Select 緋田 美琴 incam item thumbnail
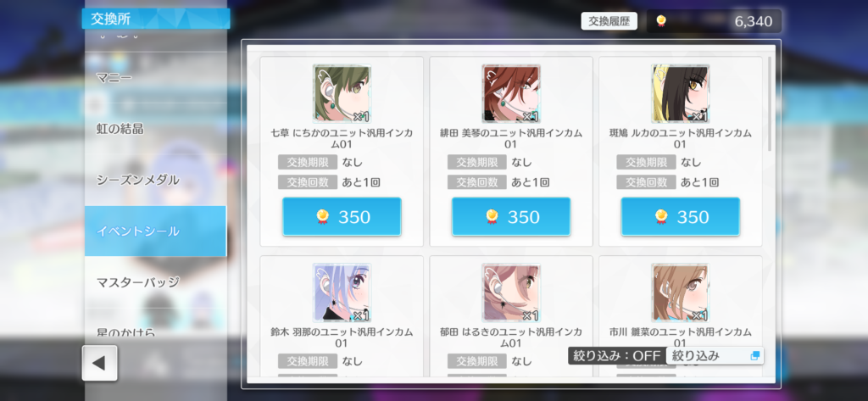Viewport: 868px width, 401px height. (511, 93)
